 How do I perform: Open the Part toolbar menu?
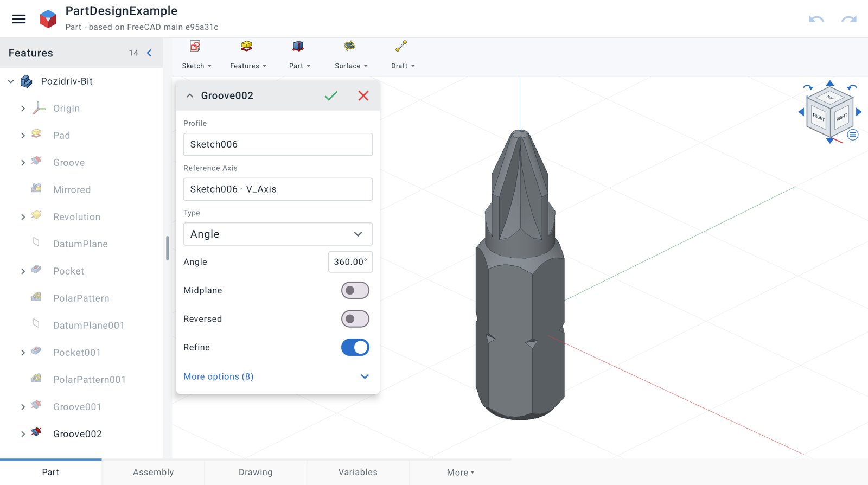299,55
